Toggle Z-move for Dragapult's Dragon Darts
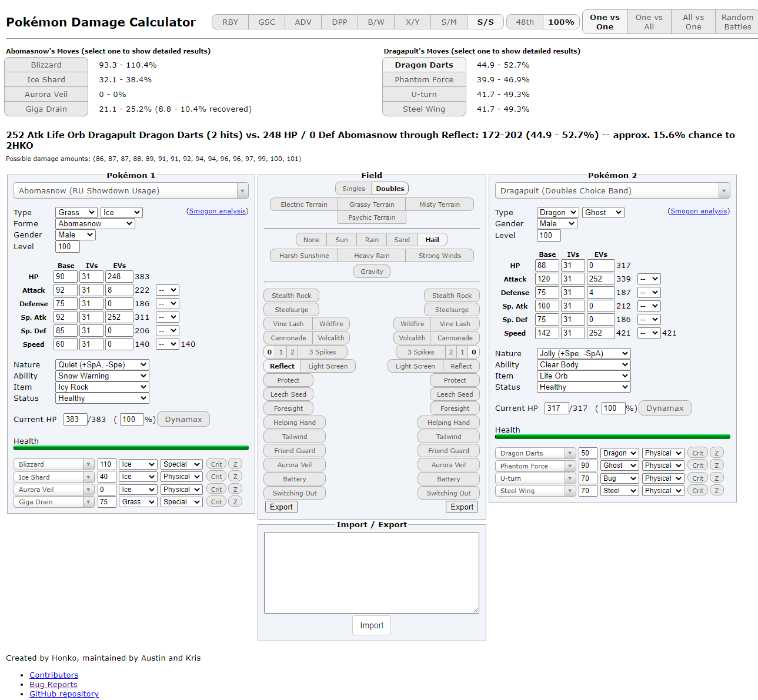Screen dimensions: 758x700 click(716, 453)
